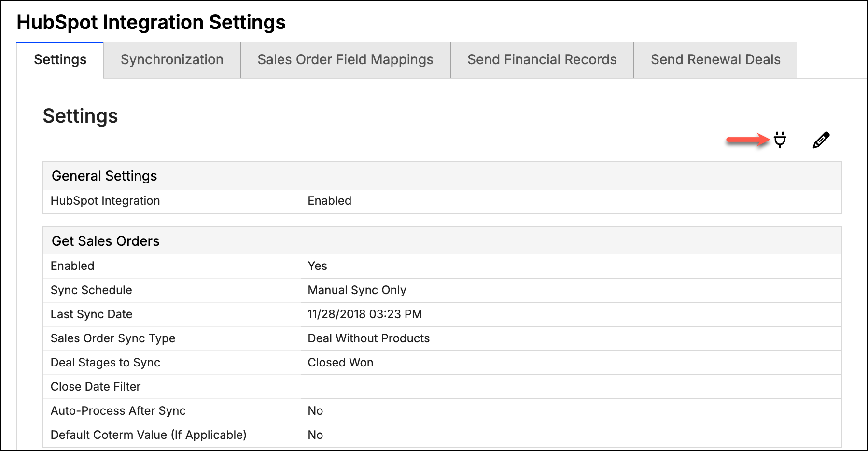Click the Sales Order Sync Type label
The image size is (868, 451).
pyautogui.click(x=113, y=338)
